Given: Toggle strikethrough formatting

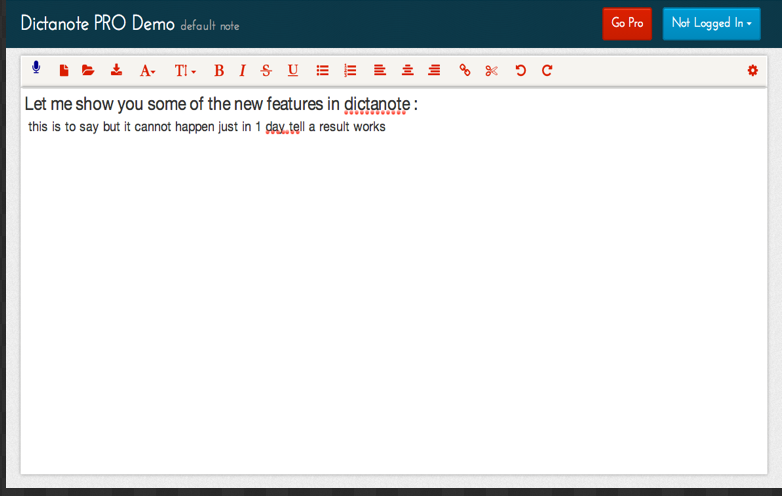Looking at the screenshot, I should click(x=266, y=71).
